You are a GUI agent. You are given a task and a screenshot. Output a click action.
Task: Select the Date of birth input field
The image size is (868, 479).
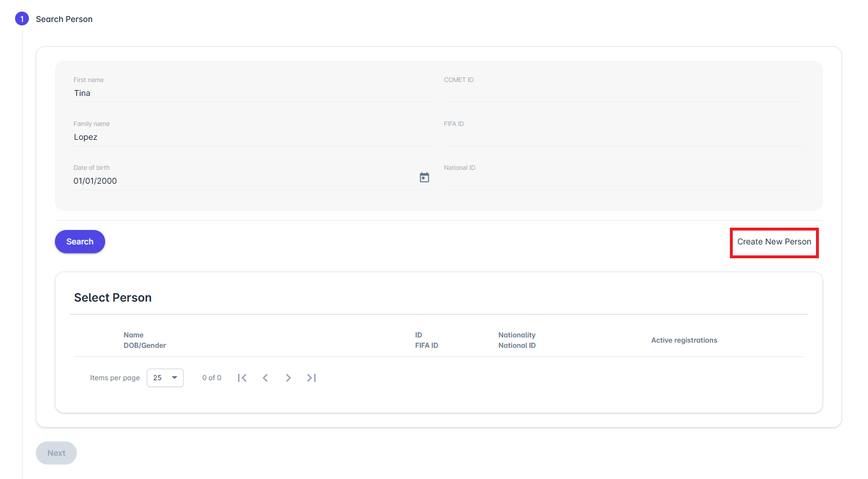click(243, 181)
